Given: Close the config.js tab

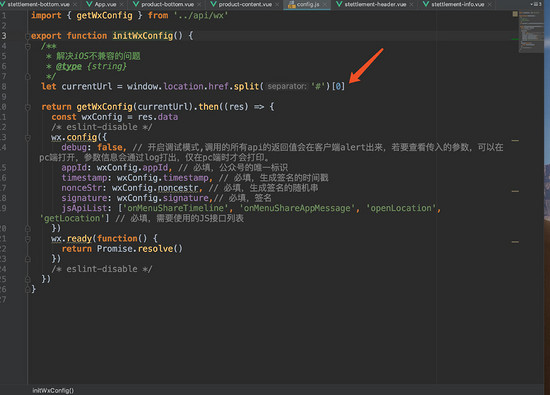Looking at the screenshot, I should [325, 5].
